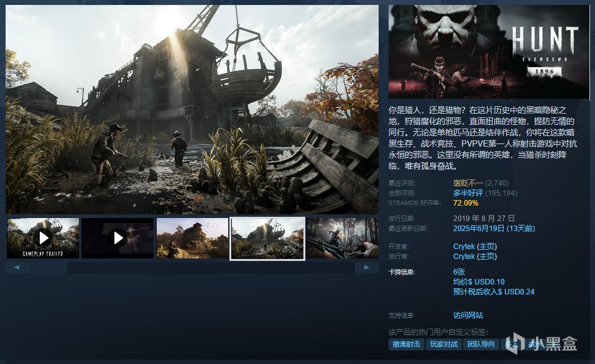This screenshot has width=595, height=364.
Task: Click the last update date 2025年6月19日
Action: coord(494,228)
